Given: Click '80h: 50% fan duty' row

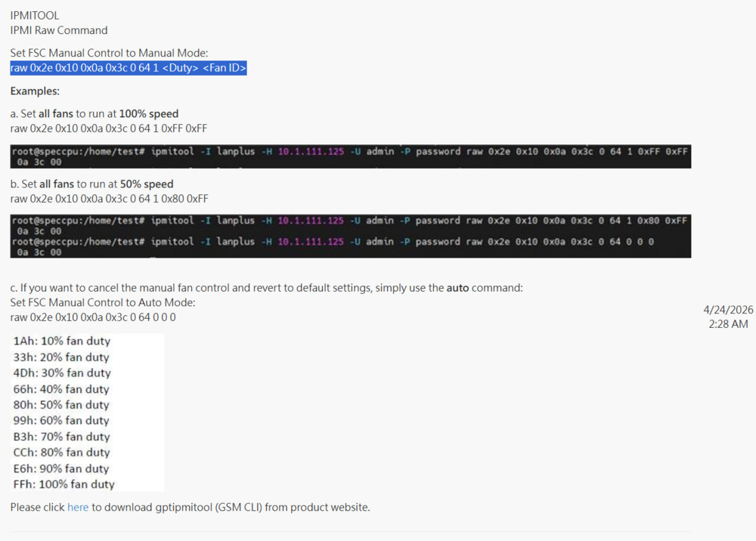Looking at the screenshot, I should coord(61,405).
